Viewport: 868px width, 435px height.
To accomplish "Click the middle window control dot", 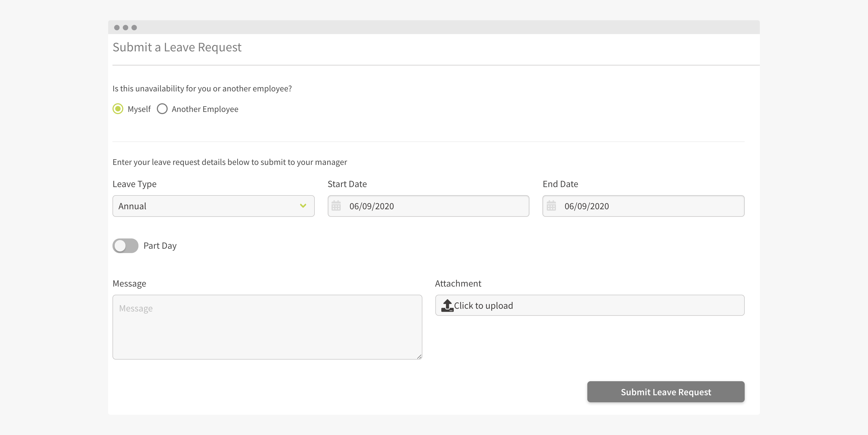I will [x=125, y=28].
